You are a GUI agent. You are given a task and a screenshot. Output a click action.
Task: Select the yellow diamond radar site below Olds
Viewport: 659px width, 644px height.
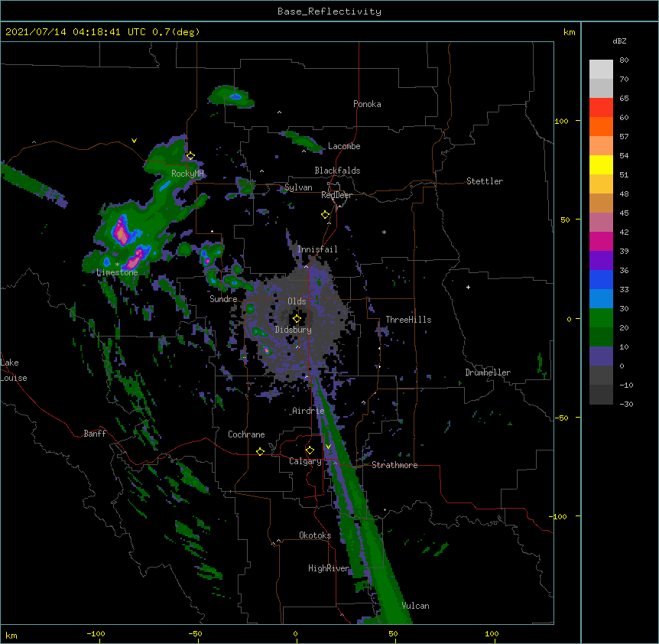pos(297,319)
